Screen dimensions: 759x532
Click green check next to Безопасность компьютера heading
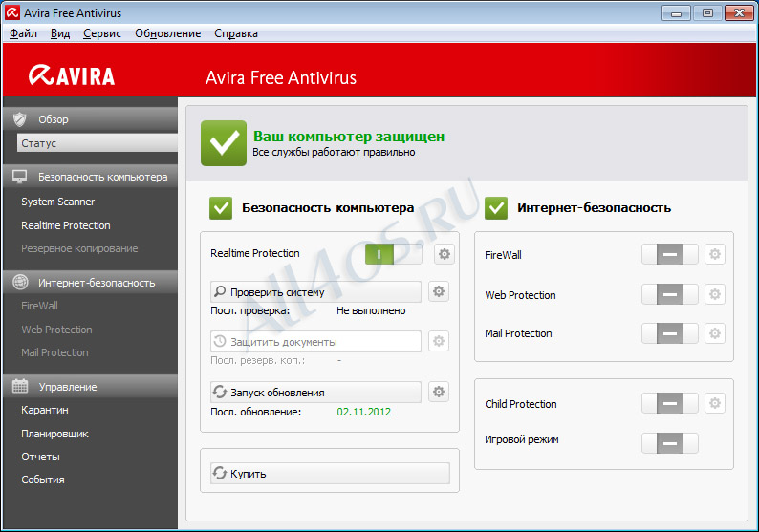pos(221,208)
